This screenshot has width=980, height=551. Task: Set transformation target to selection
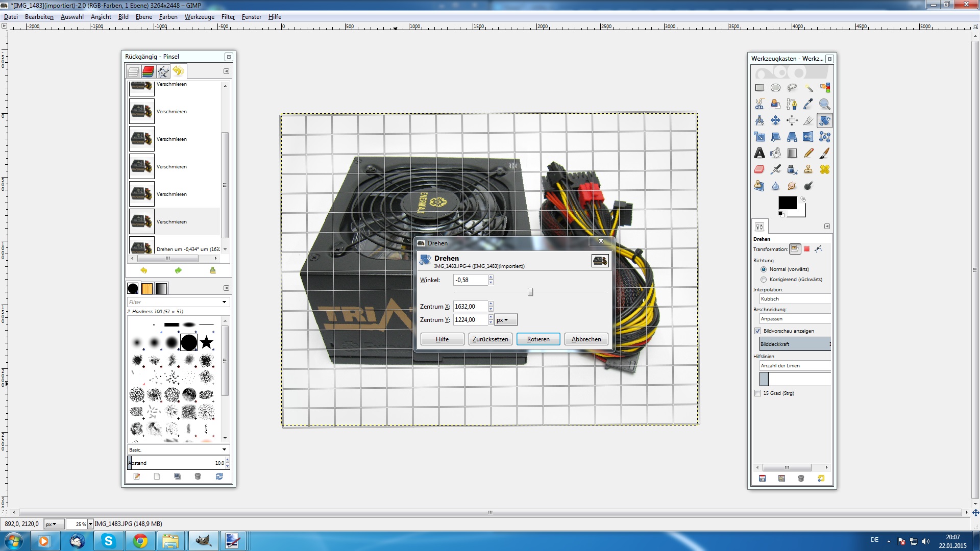[807, 249]
